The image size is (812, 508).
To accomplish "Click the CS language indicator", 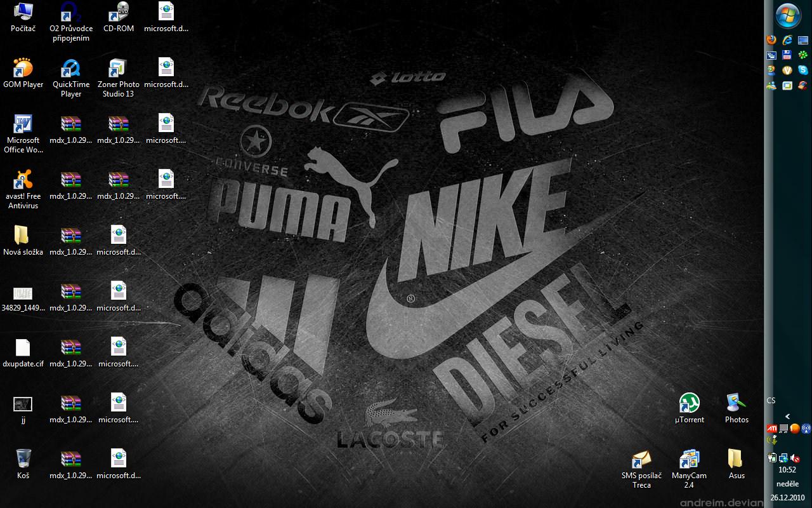I will [x=771, y=401].
